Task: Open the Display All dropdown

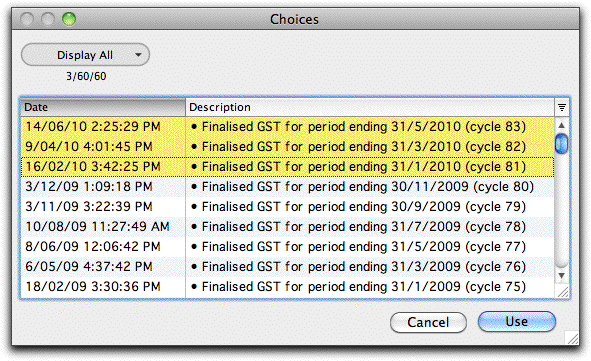Action: 86,55
